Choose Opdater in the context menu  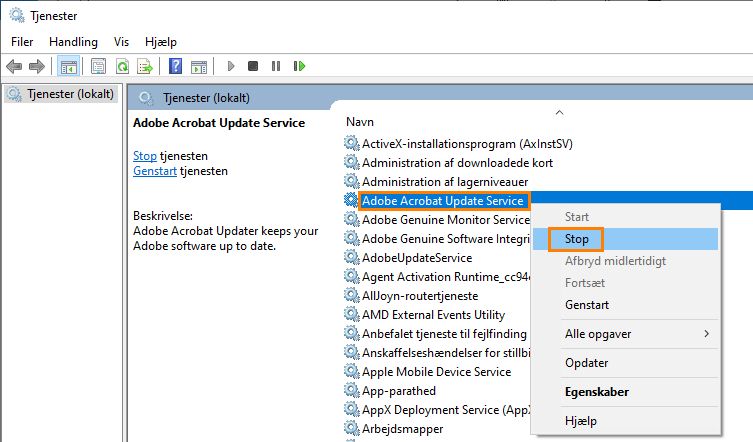tap(625, 363)
